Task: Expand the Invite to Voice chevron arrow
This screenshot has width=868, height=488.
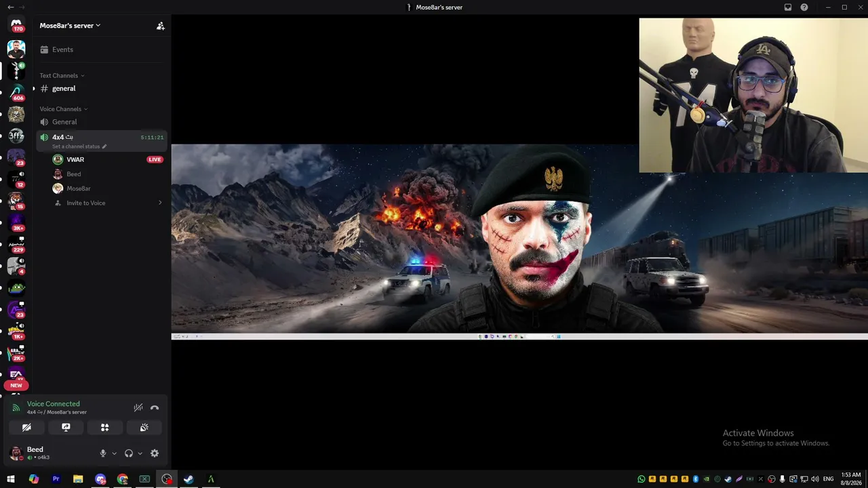Action: tap(160, 203)
